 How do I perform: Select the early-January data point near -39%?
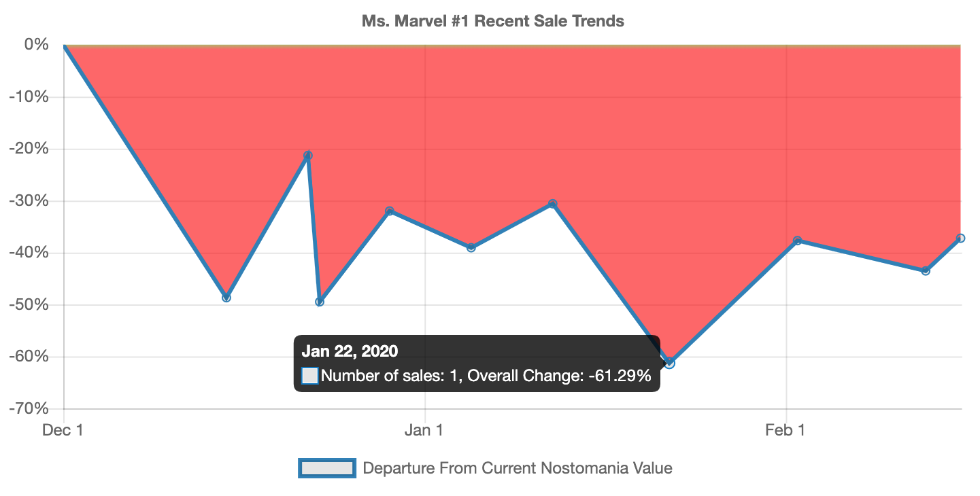tap(471, 247)
